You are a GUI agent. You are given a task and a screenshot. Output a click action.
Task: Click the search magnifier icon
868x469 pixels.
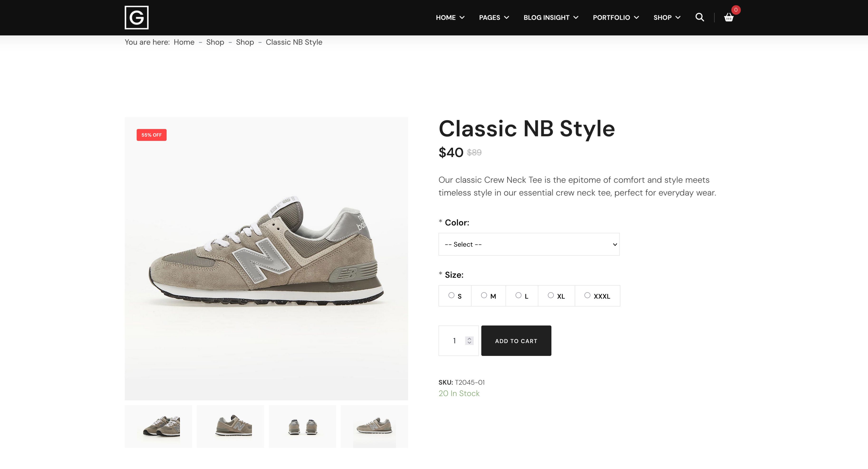pyautogui.click(x=699, y=18)
